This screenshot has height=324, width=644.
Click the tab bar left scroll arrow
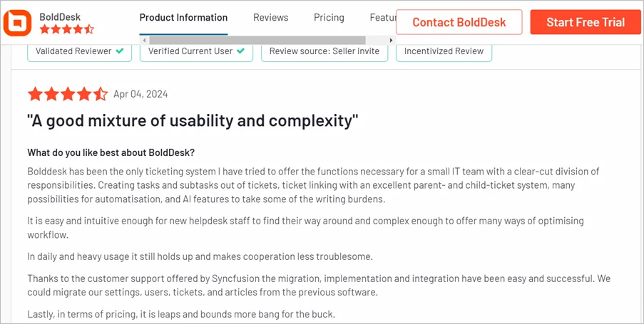click(144, 40)
